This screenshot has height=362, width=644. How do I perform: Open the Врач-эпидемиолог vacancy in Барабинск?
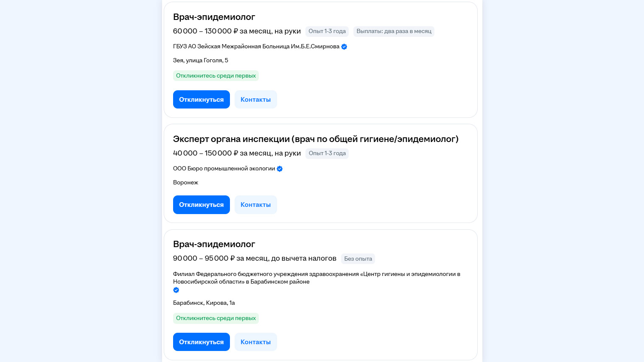pyautogui.click(x=214, y=244)
